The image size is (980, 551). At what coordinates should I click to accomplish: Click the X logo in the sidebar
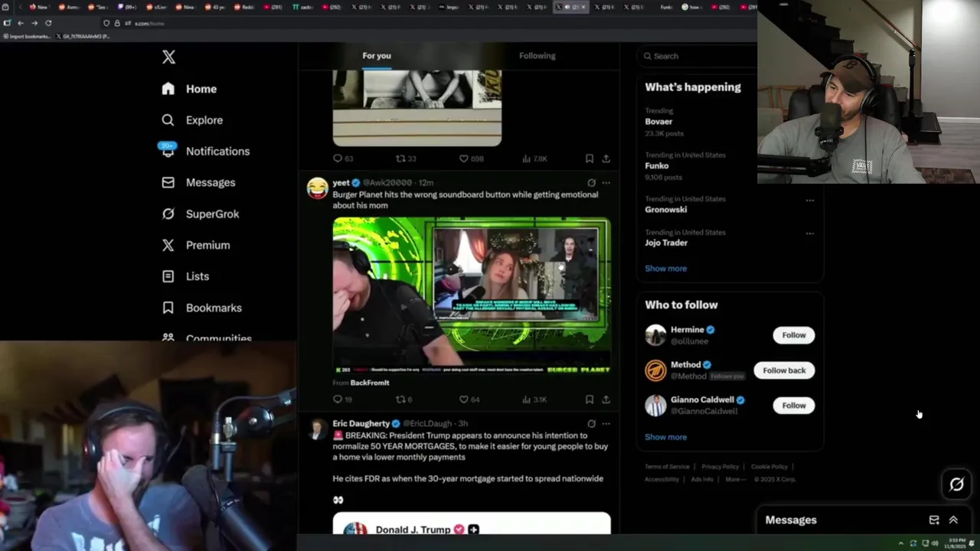point(168,57)
